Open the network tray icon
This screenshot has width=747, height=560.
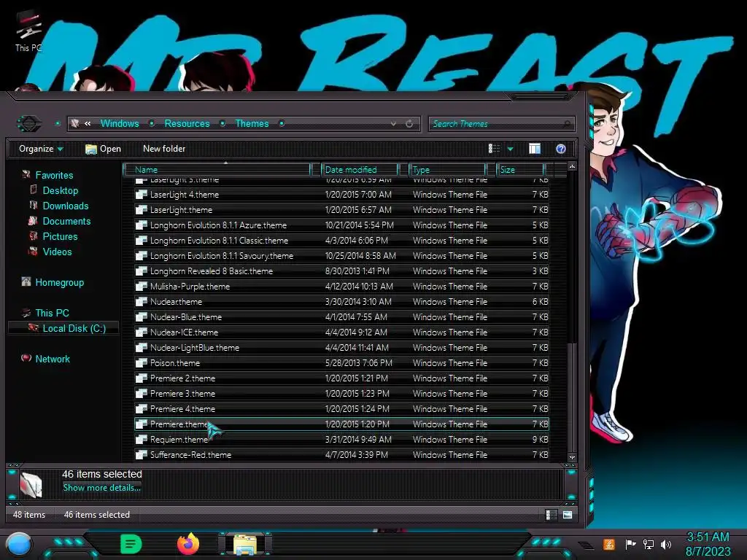point(649,544)
